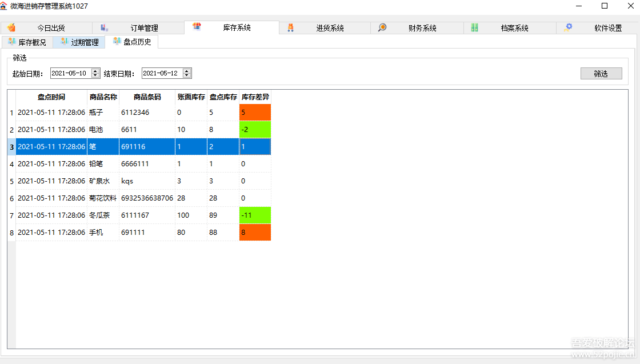Click the gear icon on 软件设置 tab
The height and width of the screenshot is (364, 640).
coord(568,26)
